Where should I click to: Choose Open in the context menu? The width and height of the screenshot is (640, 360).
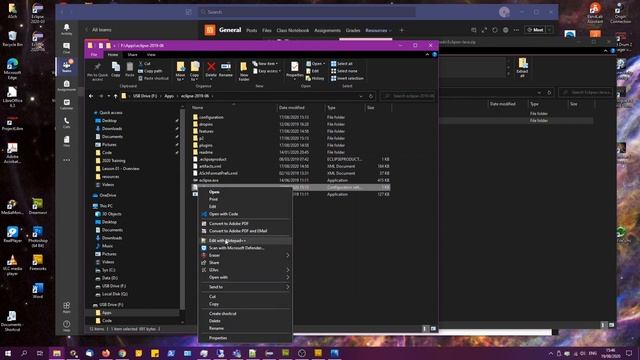point(245,192)
